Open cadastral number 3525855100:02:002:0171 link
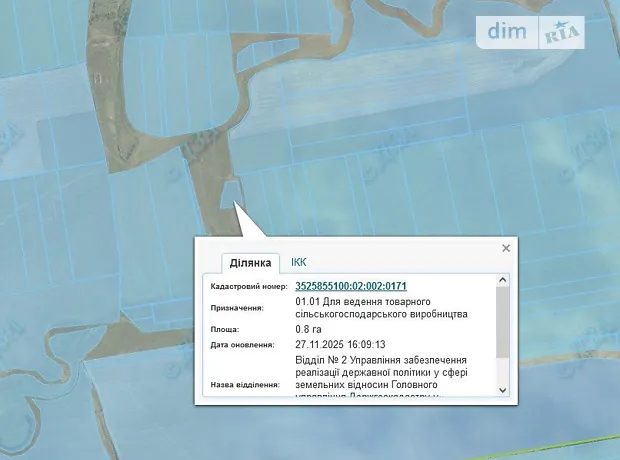Image resolution: width=620 pixels, height=460 pixels. tap(350, 286)
